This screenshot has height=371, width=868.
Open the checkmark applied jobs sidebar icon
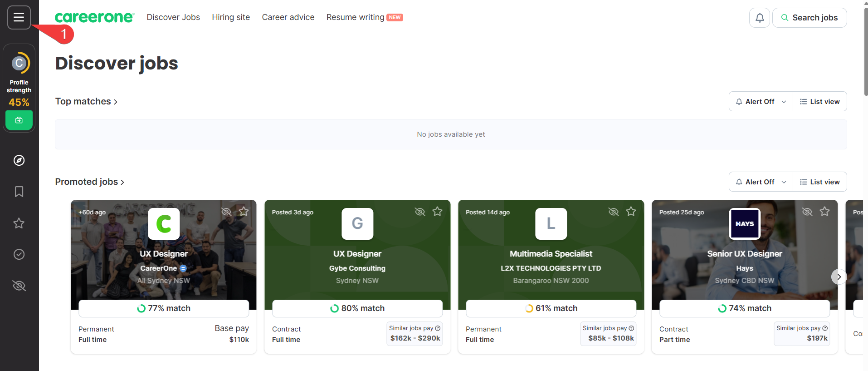[19, 254]
